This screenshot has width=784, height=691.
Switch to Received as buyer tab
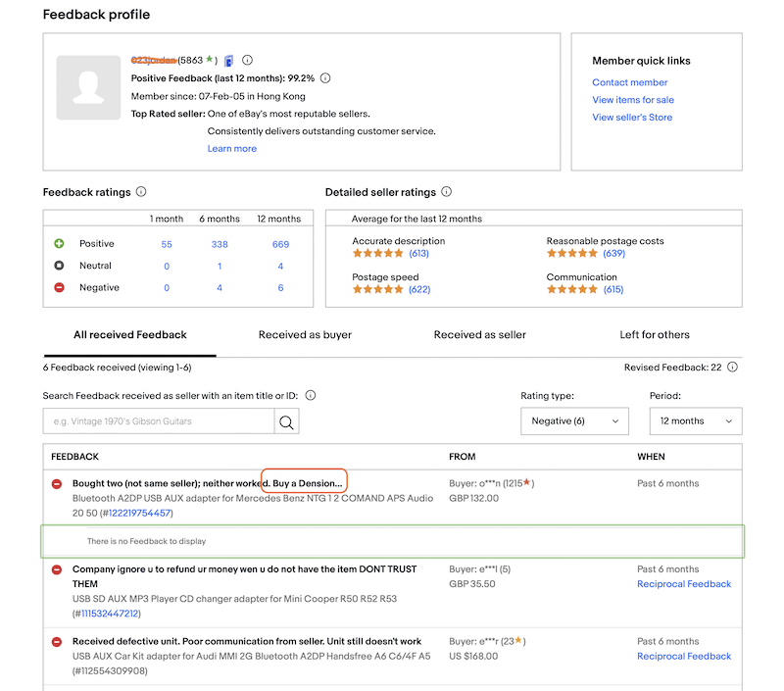tap(305, 335)
